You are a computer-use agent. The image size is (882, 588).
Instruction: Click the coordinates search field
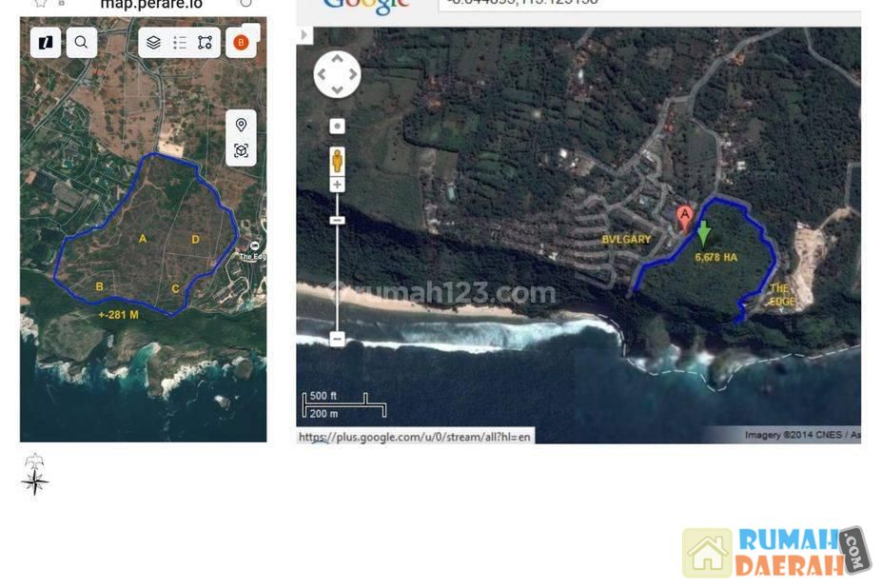click(x=647, y=5)
